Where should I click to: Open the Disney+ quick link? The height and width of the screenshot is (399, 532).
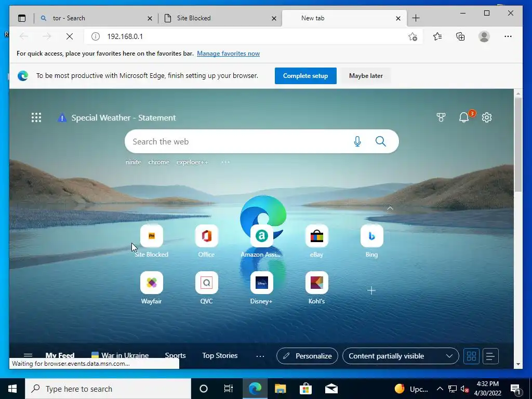pyautogui.click(x=261, y=288)
